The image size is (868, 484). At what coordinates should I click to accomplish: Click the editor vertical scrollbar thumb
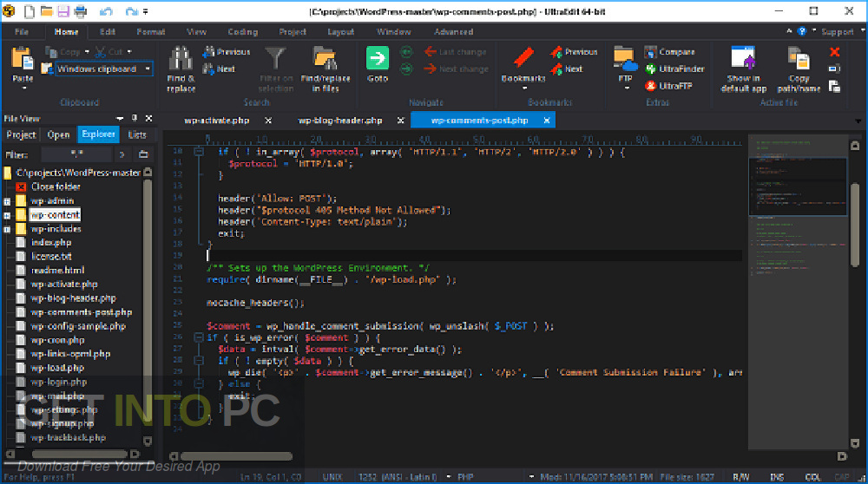(x=855, y=226)
